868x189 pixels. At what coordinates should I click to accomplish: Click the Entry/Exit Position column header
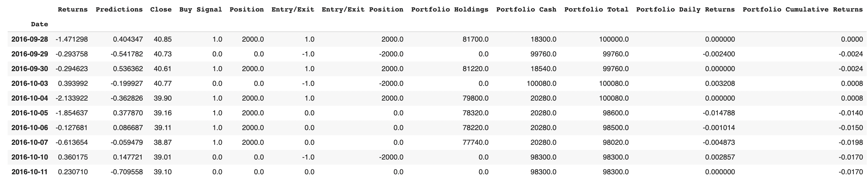pos(362,10)
